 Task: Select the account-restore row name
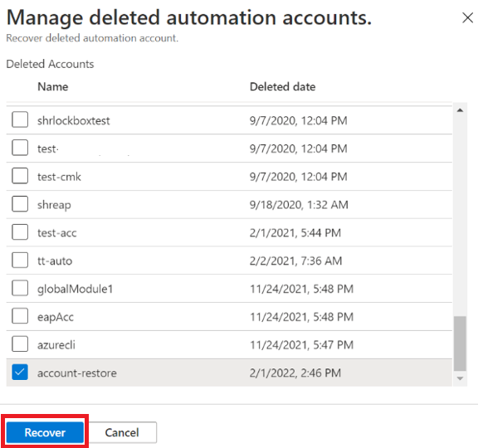[x=77, y=373]
